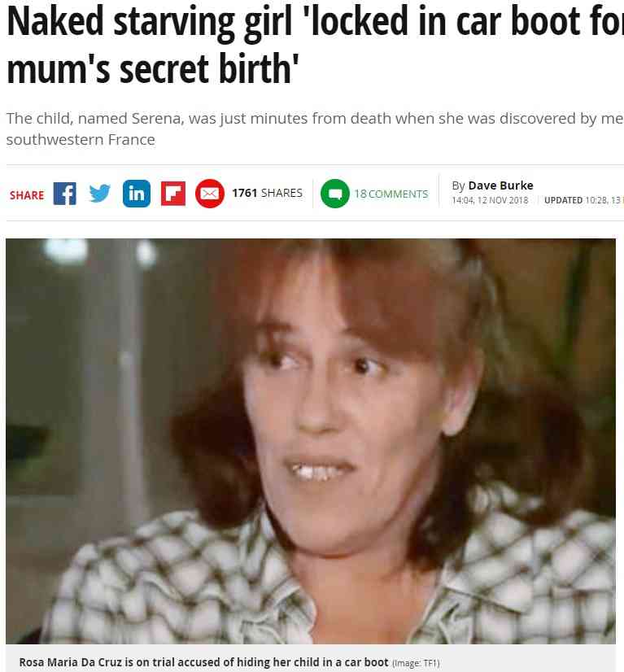The width and height of the screenshot is (624, 672).
Task: Share article on LinkedIn
Action: pyautogui.click(x=137, y=194)
